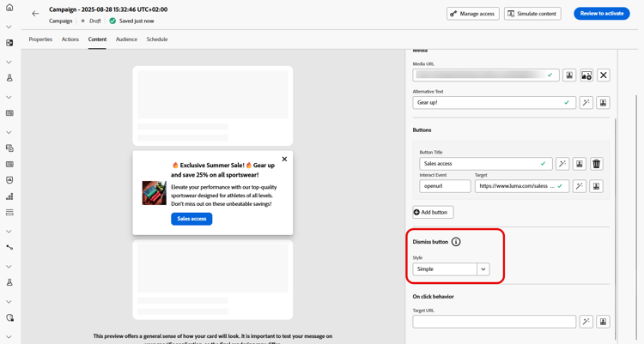Click the sportswear thumbnail in the card preview
Screen dimensions: 644x344
[x=154, y=193]
